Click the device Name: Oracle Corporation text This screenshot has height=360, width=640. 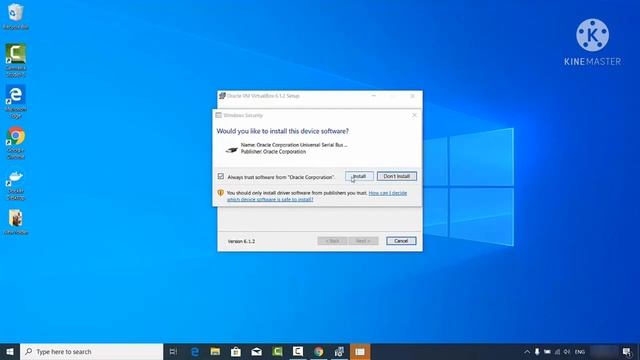[294, 145]
